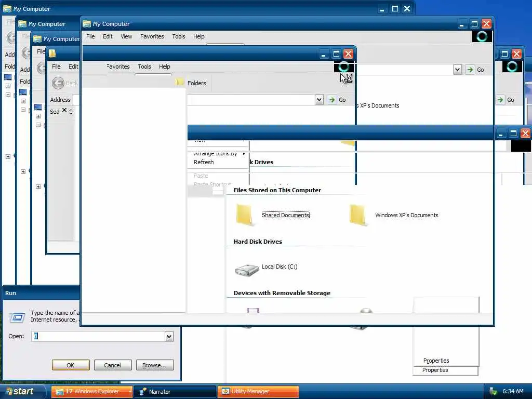The width and height of the screenshot is (532, 399).
Task: Click the system tray icon beside the clock
Action: pos(494,392)
